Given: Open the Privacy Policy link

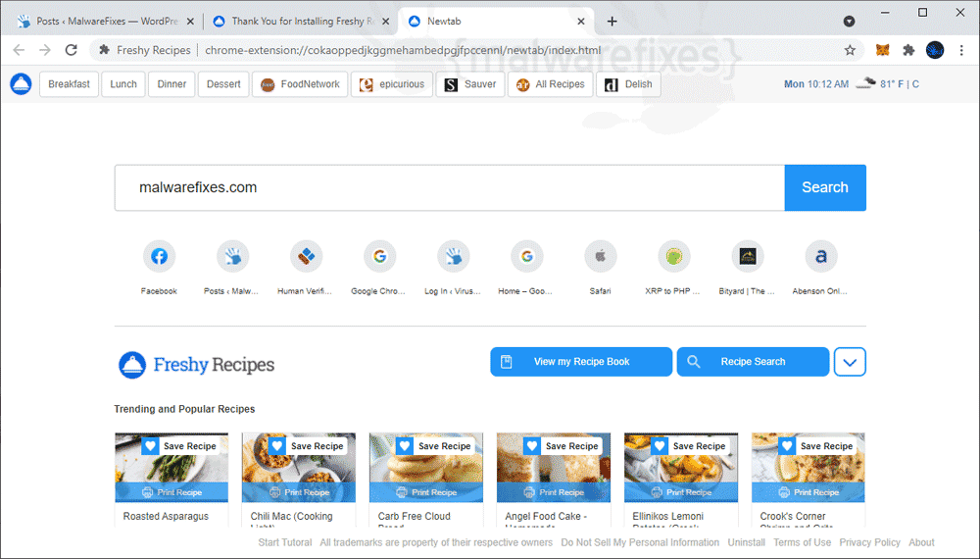Looking at the screenshot, I should pyautogui.click(x=869, y=542).
